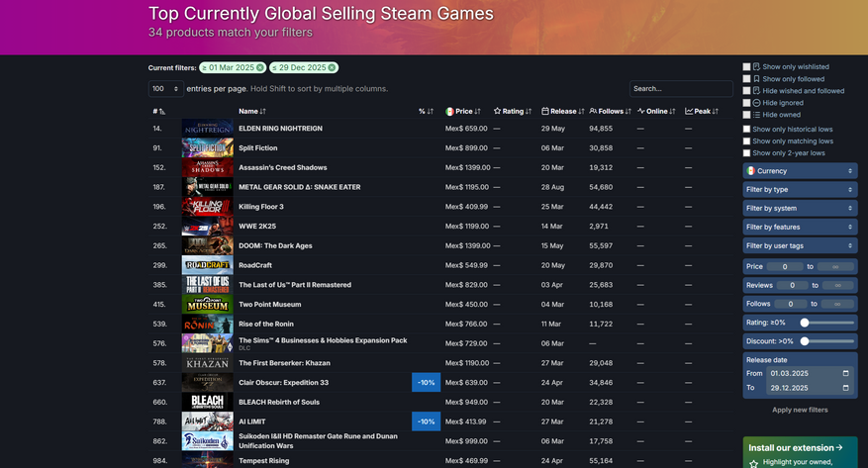This screenshot has width=868, height=468.
Task: Open Clair Obscur: Expedition 33 link
Action: [x=283, y=382]
